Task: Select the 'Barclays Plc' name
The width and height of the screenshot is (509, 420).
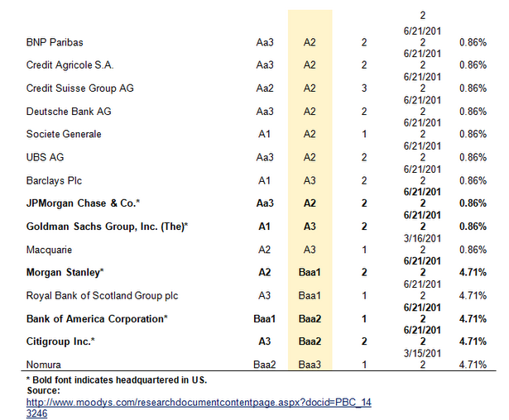Action: tap(54, 180)
